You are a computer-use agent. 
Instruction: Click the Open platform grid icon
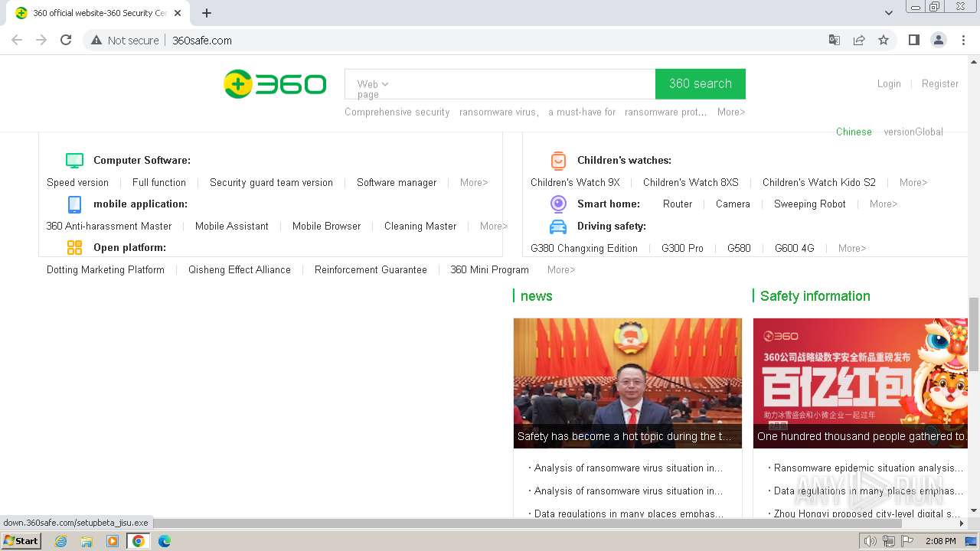(74, 247)
